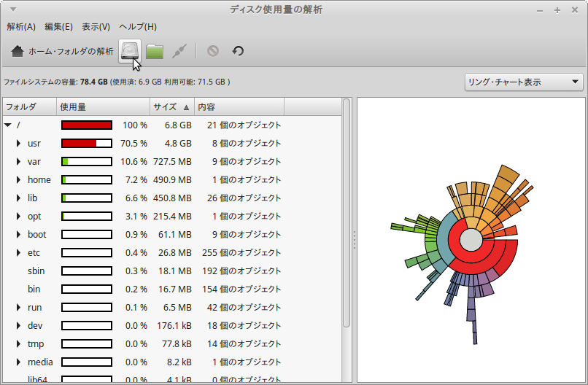Screen dimensions: 588x385
Task: Close the disk usage analyzer window
Action: [x=574, y=10]
